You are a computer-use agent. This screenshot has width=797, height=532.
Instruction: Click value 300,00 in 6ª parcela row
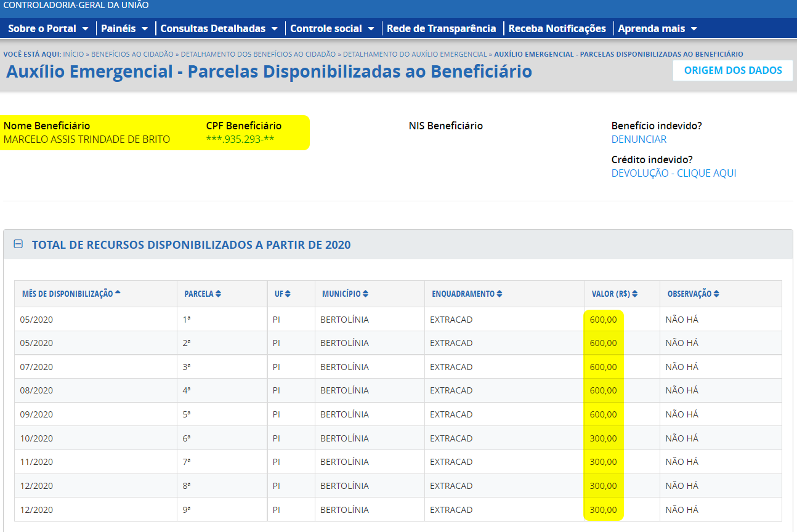click(603, 438)
